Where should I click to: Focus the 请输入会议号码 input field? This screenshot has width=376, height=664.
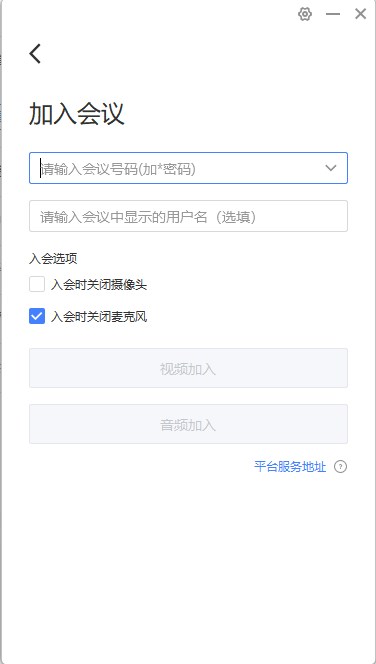(x=188, y=168)
